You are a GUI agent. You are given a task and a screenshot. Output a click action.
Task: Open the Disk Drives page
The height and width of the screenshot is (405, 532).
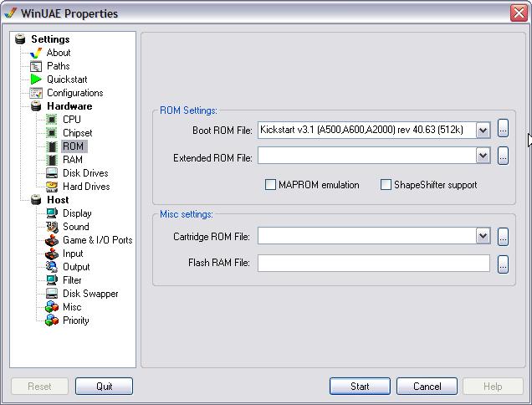(x=85, y=173)
